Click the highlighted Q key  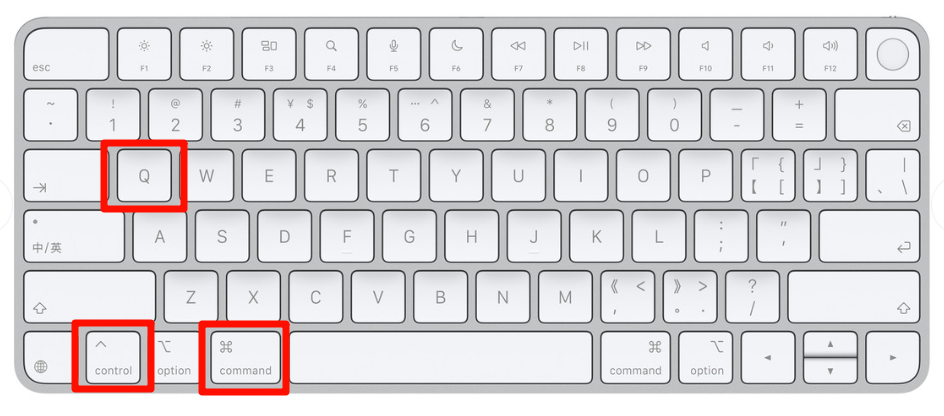pos(144,175)
